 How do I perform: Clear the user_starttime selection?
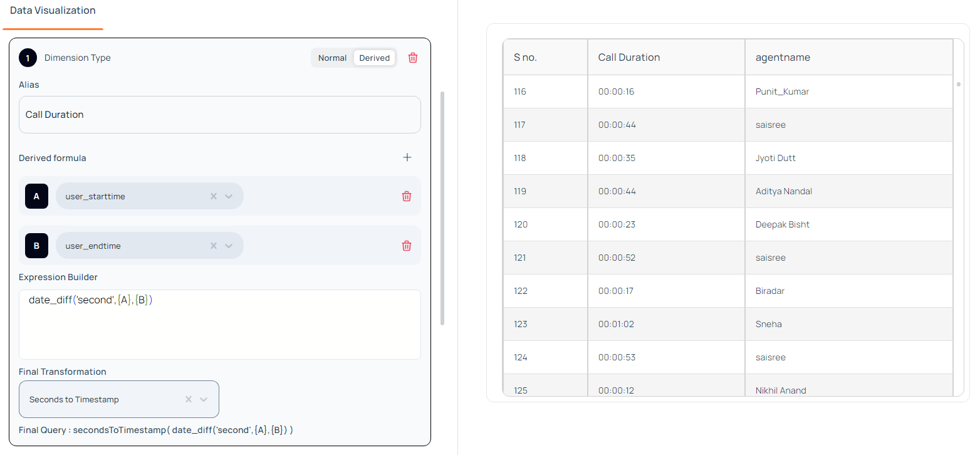213,196
